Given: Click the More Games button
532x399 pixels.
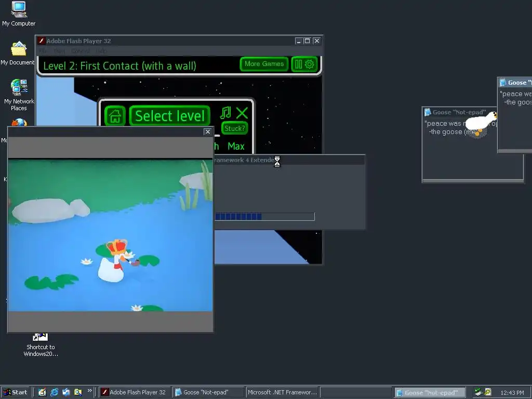Looking at the screenshot, I should click(264, 64).
